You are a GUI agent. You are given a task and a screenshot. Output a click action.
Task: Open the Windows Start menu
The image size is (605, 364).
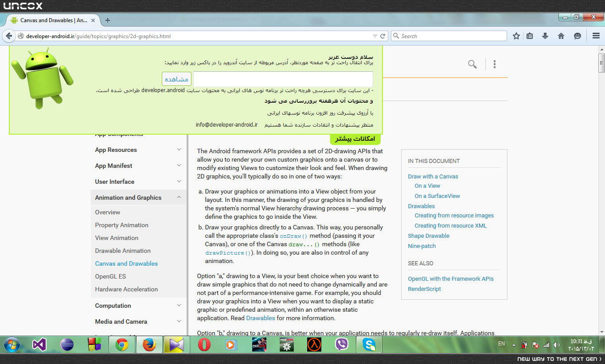[11, 344]
